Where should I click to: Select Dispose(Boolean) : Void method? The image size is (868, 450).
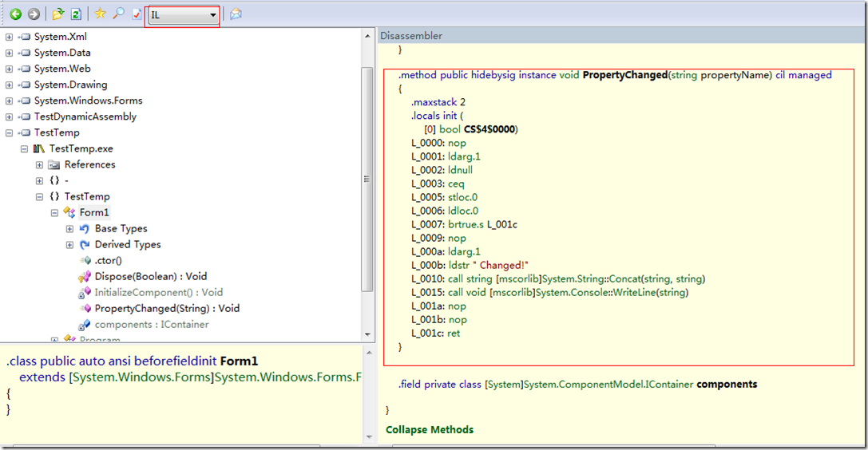pos(151,276)
